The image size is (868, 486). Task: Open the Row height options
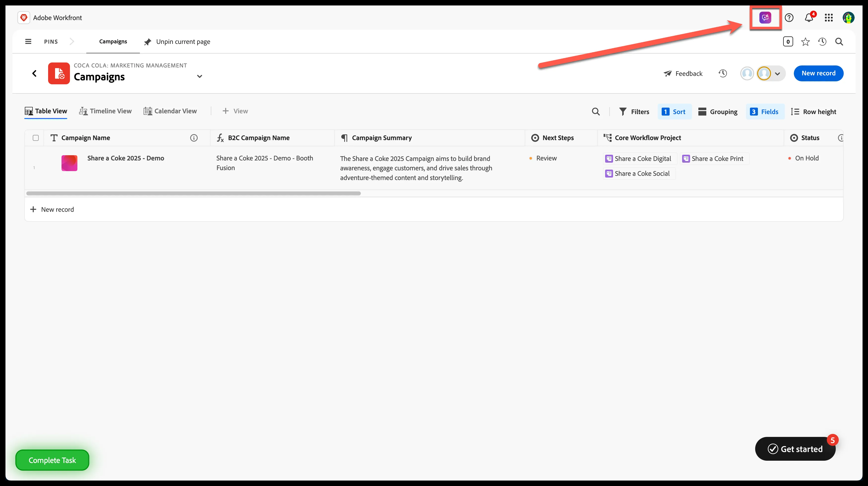[813, 112]
